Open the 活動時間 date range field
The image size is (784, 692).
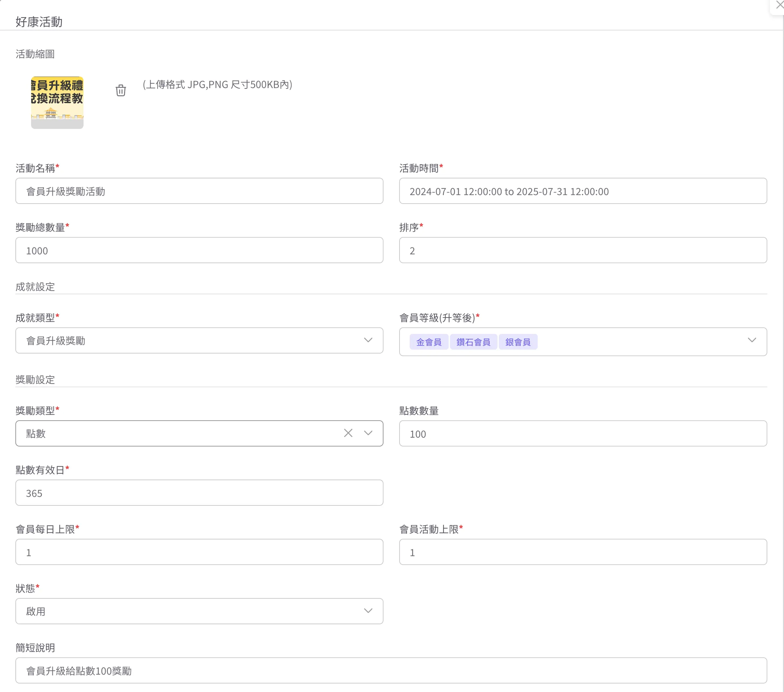click(x=583, y=191)
